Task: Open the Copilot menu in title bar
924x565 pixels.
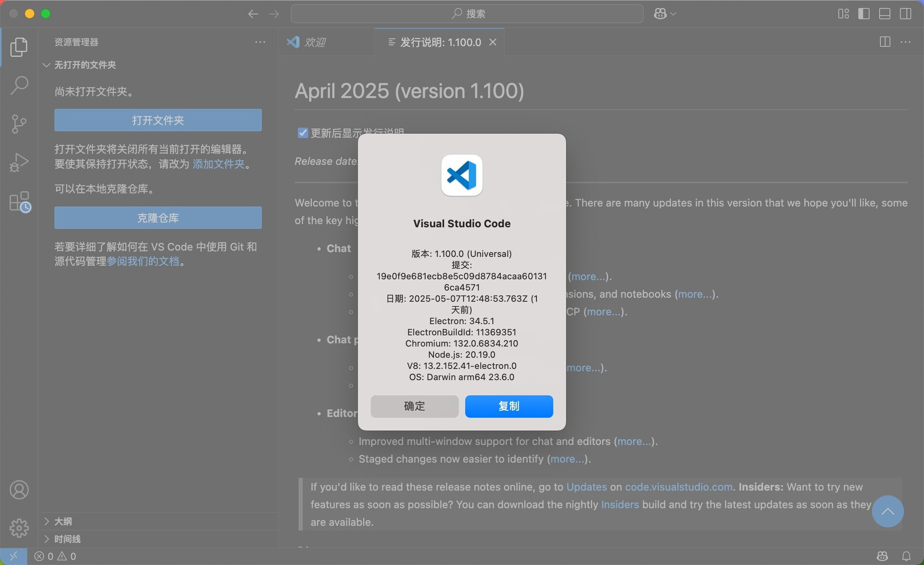Action: pos(660,14)
